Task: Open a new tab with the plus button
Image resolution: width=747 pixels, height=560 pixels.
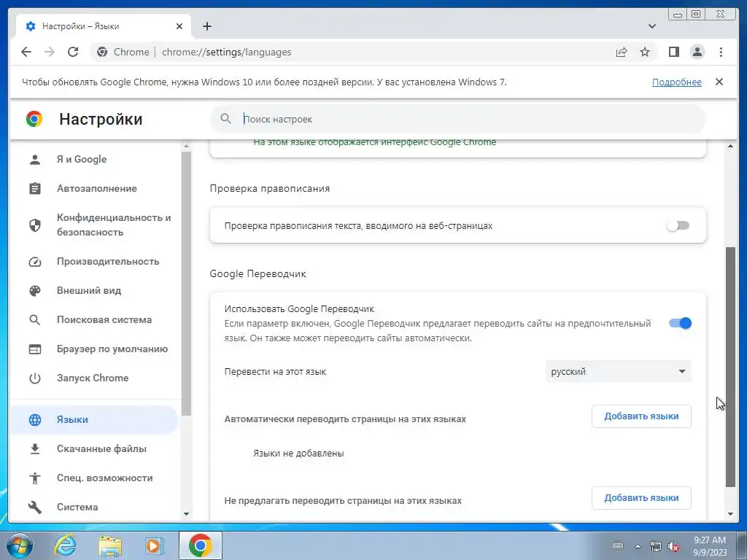Action: (206, 26)
